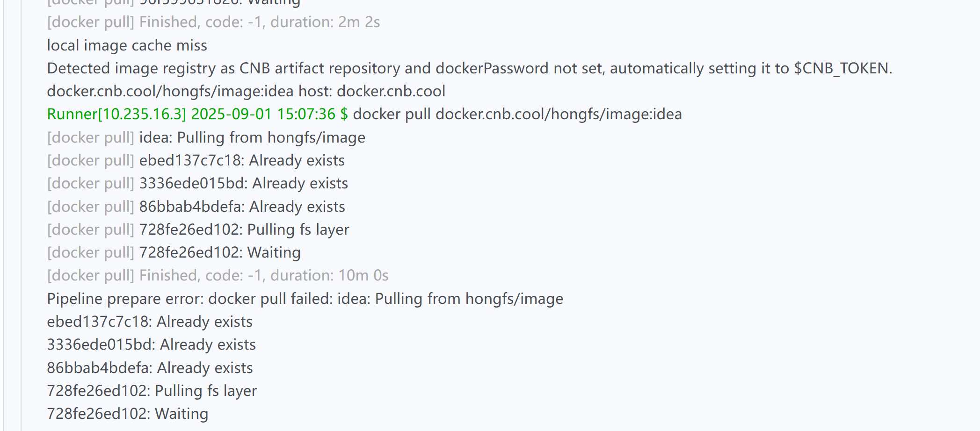This screenshot has height=431, width=980.
Task: Click the "docker pull docker.cnb.cool/hongfs/image:idea" command text
Action: [517, 114]
